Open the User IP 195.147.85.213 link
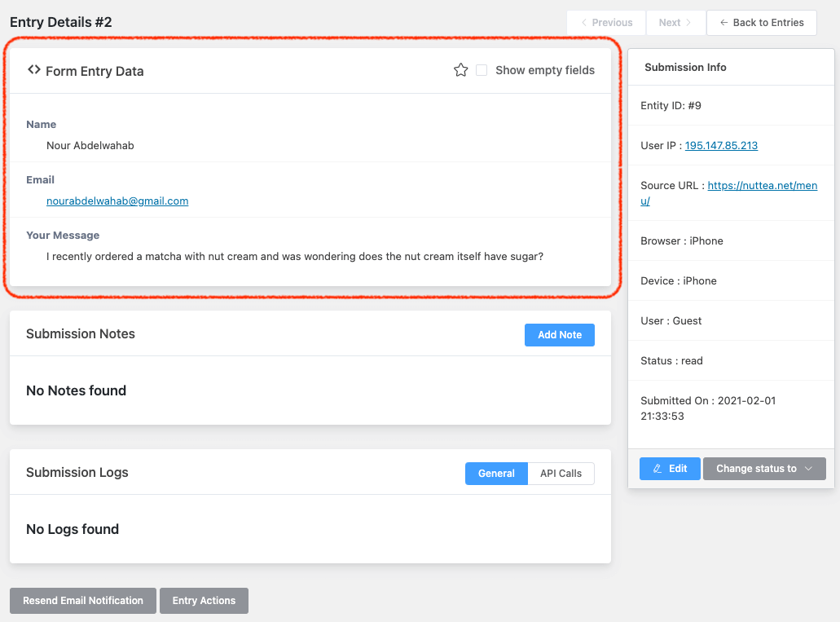 pos(721,146)
